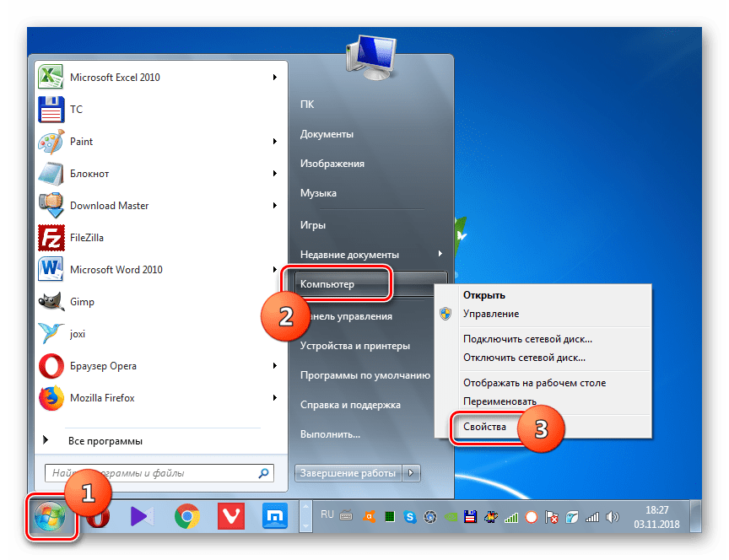Expand Microsoft Word 2010 jump list arrow
Screen dimensions: 729x560
(x=275, y=270)
